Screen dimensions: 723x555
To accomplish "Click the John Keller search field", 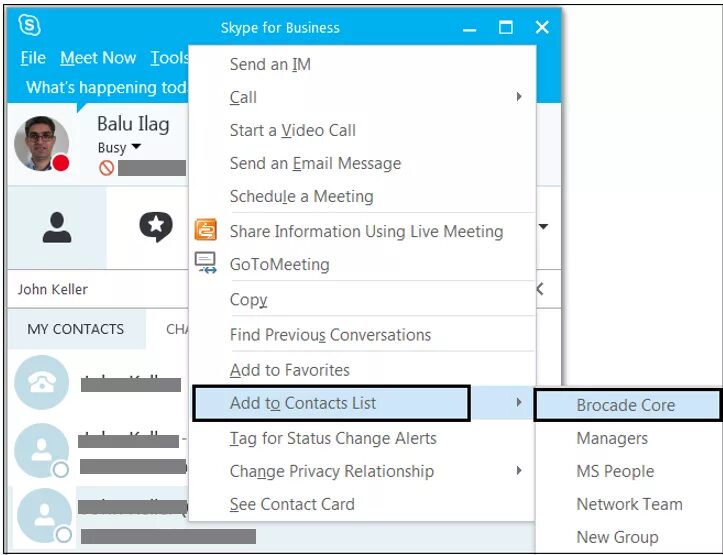I will [x=98, y=289].
